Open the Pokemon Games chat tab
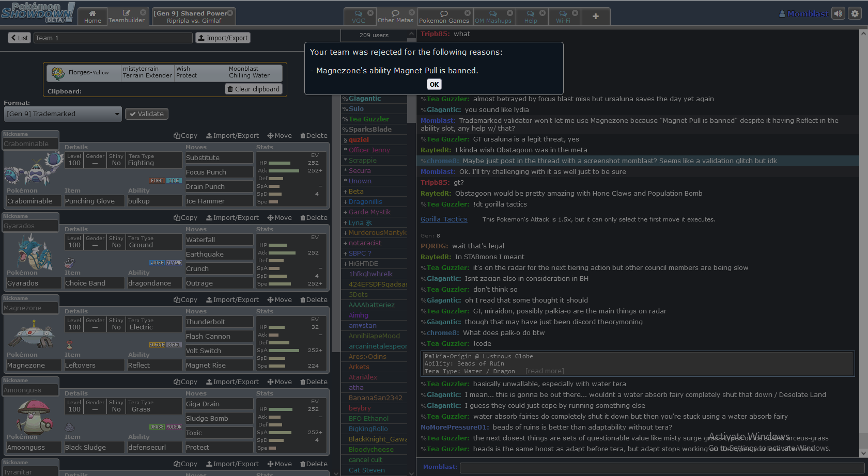 [x=444, y=17]
